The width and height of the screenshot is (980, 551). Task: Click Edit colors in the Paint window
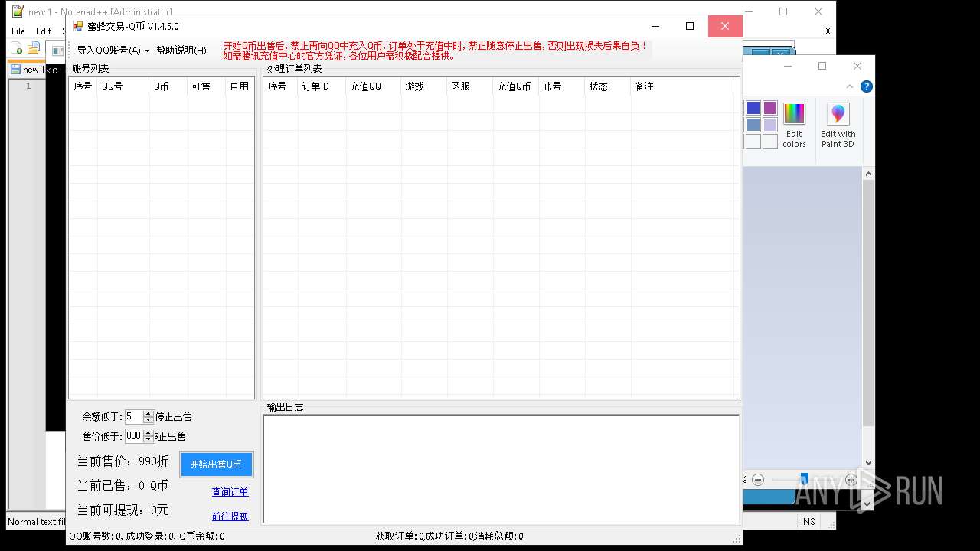pos(794,126)
